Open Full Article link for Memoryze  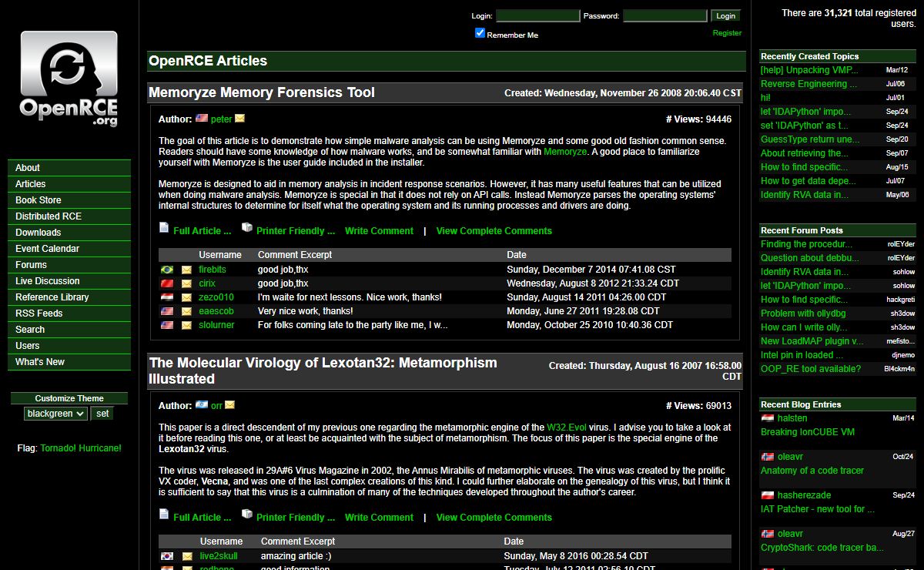[202, 231]
